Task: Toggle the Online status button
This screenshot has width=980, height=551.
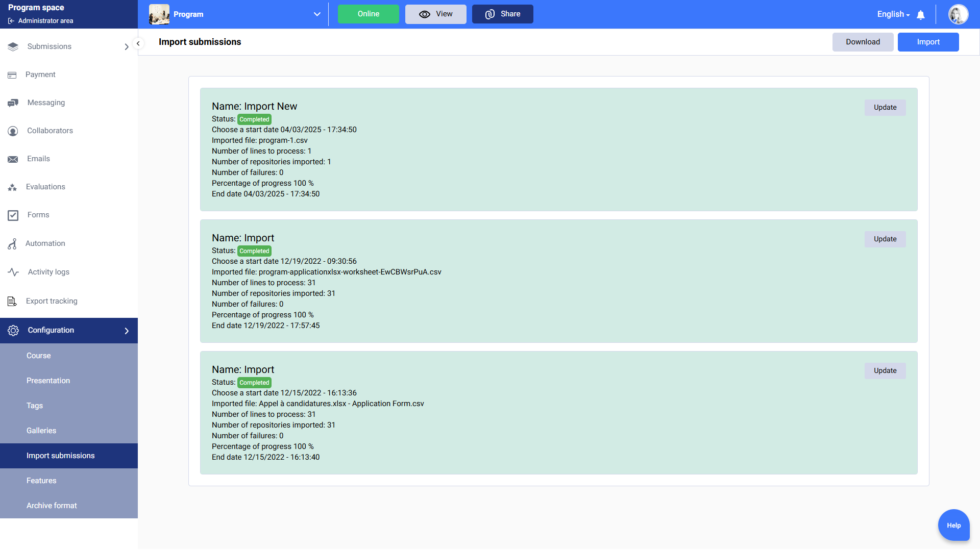Action: tap(368, 14)
